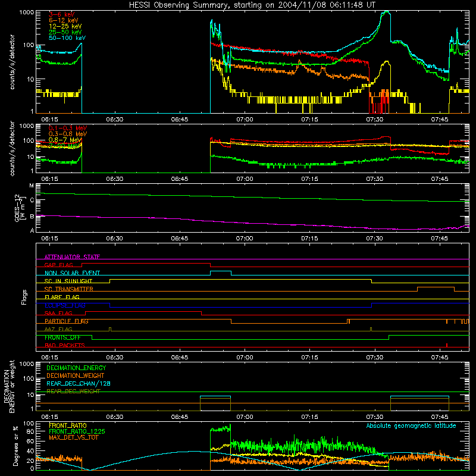476x476 pixels.
Task: Click the REAR_DEC_WEIGHT legend label
Action: coord(73,392)
